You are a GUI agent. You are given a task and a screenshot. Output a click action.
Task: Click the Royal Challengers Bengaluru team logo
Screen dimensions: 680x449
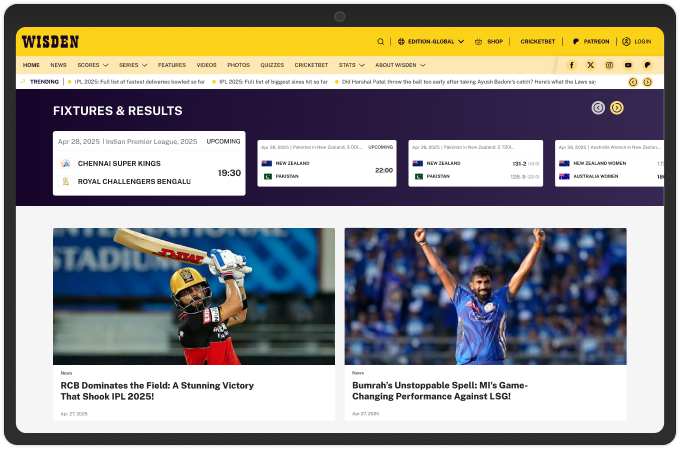65,181
